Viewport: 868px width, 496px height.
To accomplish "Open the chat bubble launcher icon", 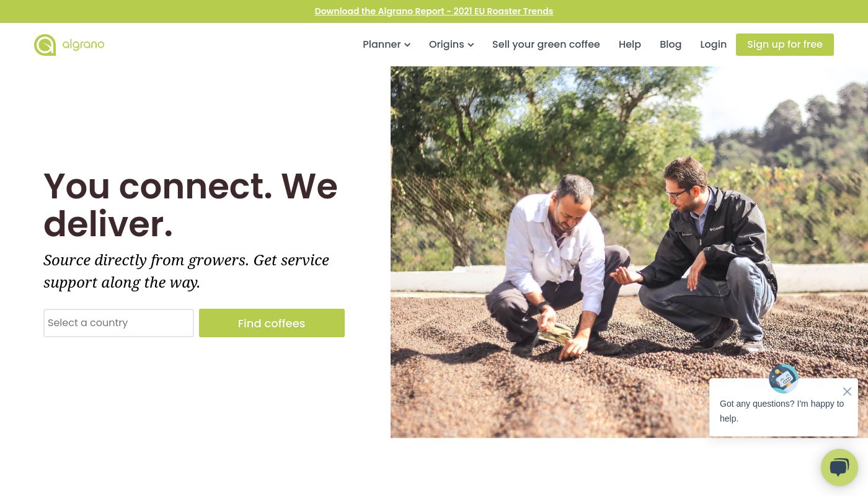I will (x=839, y=467).
